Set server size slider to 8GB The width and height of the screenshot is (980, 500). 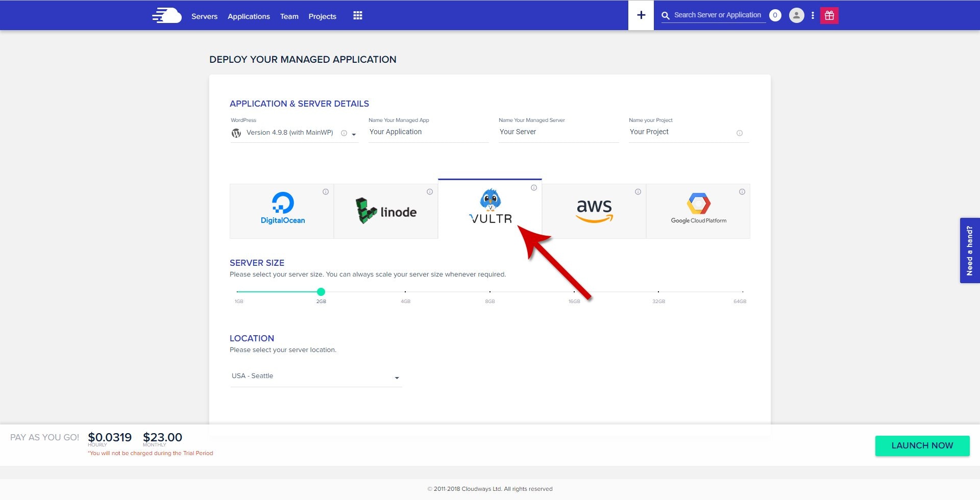click(489, 291)
